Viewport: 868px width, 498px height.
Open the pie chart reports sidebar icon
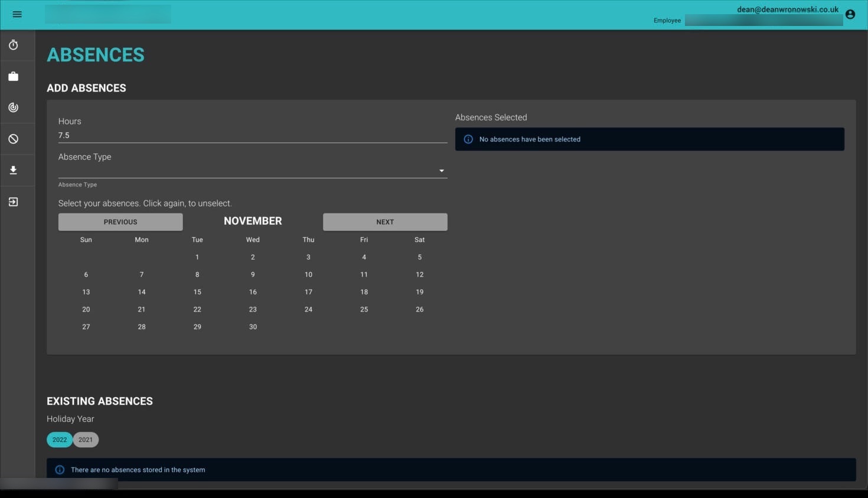(x=13, y=107)
